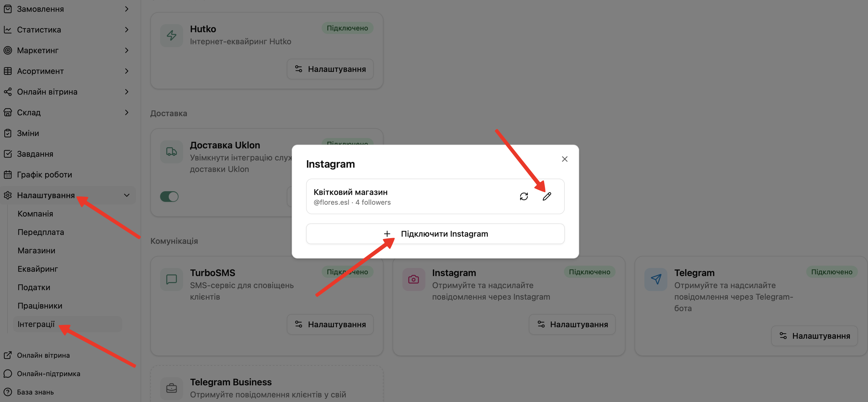Click the Підключено badge on Instagram card

point(590,272)
